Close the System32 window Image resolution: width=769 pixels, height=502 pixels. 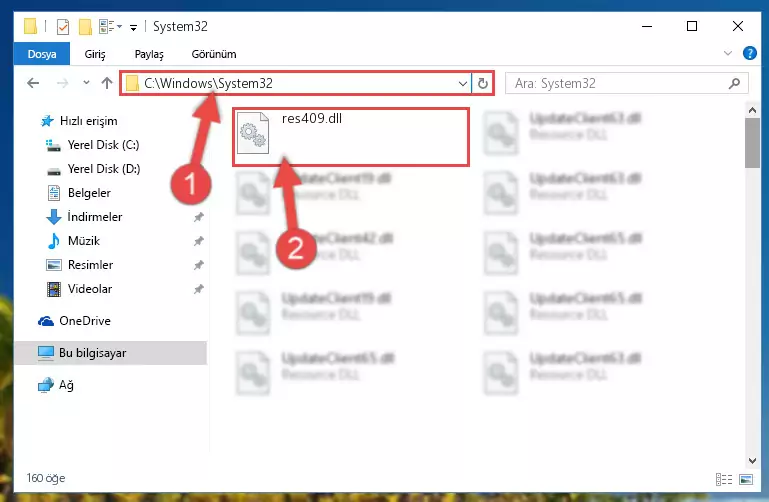pos(738,26)
